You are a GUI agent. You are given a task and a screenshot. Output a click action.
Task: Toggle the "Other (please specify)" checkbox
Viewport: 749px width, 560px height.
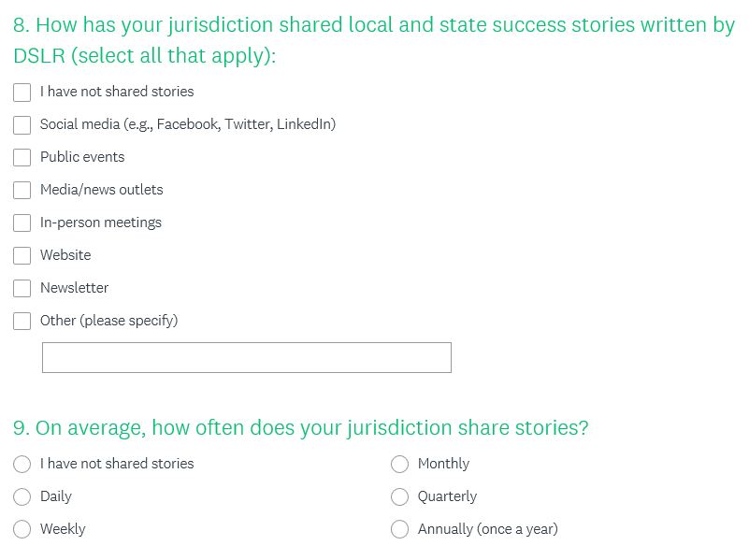pyautogui.click(x=22, y=322)
